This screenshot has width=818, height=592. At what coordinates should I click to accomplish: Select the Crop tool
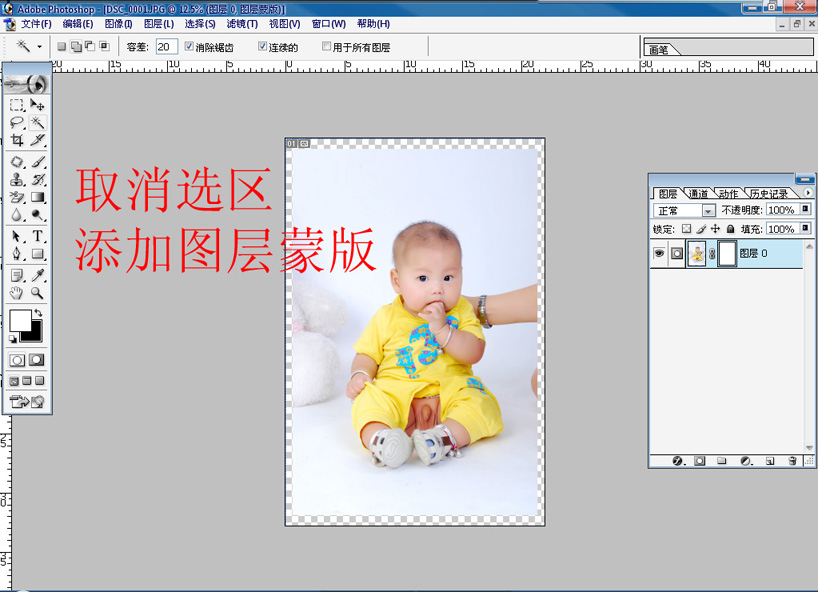click(x=17, y=141)
